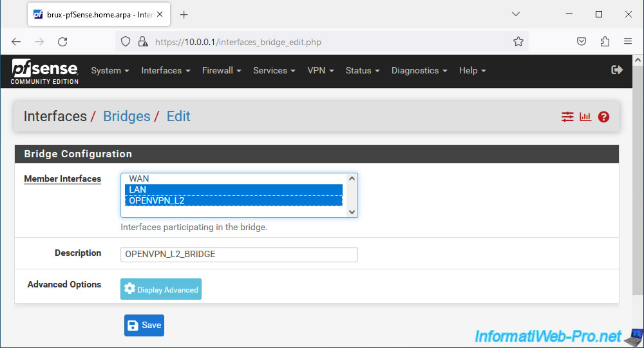Viewport: 644px width, 348px height.
Task: Open the related status chart icon
Action: coord(585,117)
